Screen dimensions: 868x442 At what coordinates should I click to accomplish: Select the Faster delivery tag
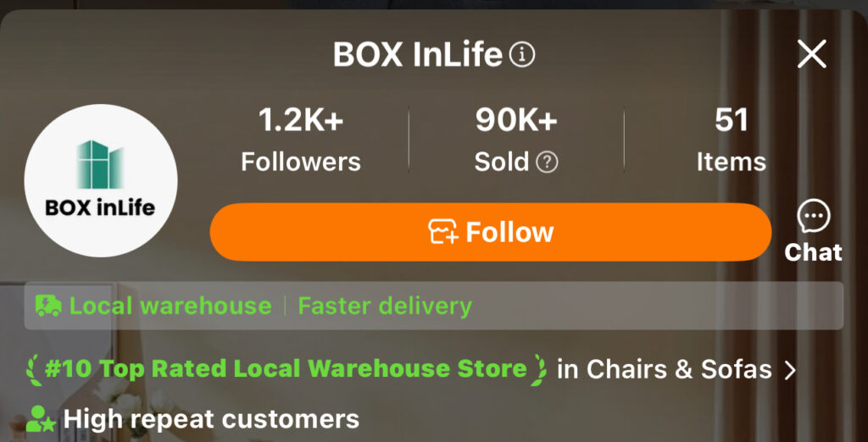point(385,306)
